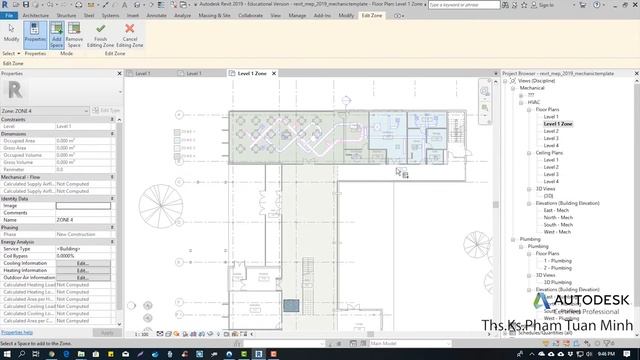Collapse Constraints property group
Viewport: 640px width, 360px height.
coord(112,120)
